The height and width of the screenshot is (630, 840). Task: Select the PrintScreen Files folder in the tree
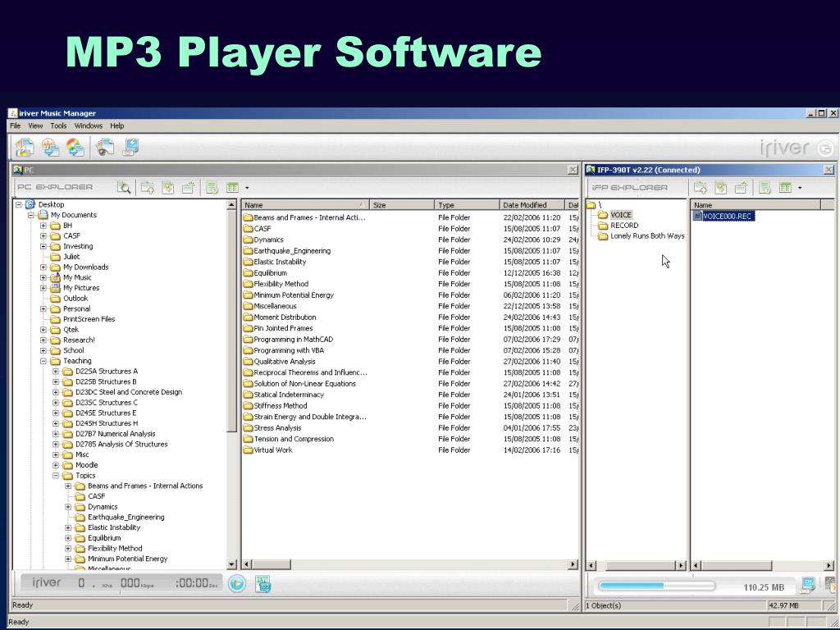tap(89, 319)
